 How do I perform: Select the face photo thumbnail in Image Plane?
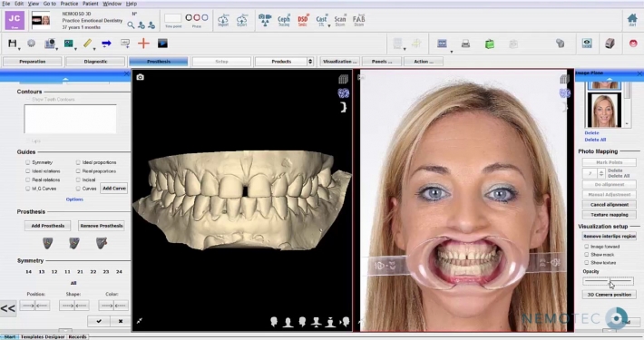[x=604, y=110]
